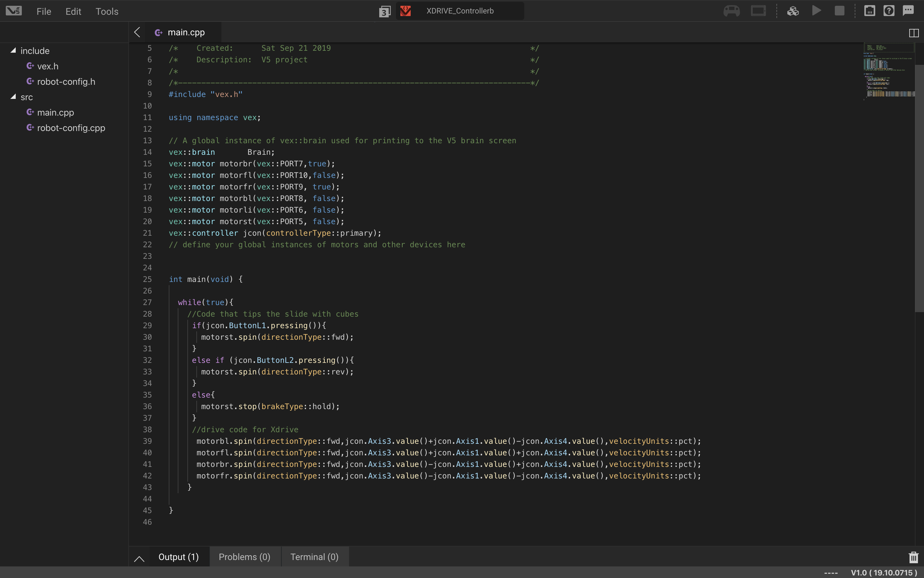Click line number 25 in the gutter

(x=147, y=279)
